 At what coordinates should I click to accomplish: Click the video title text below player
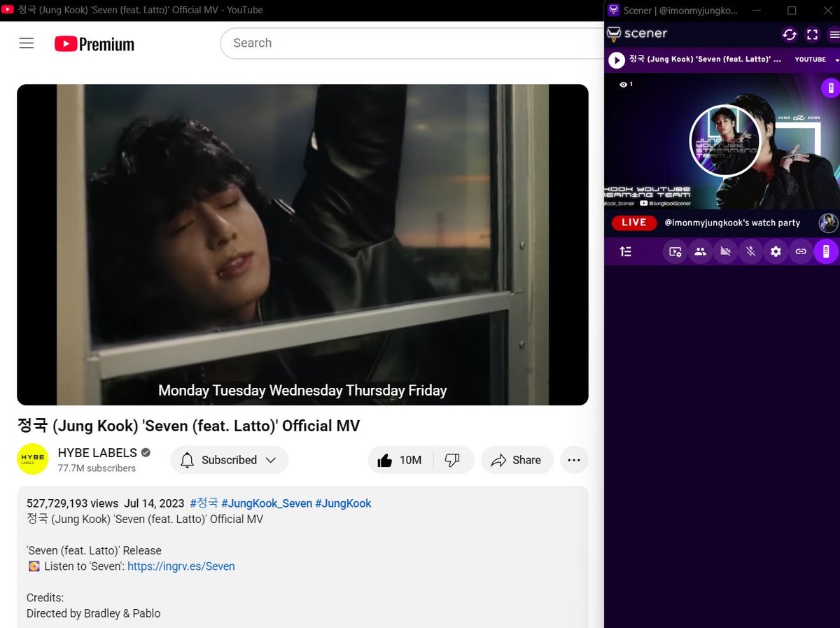point(188,426)
